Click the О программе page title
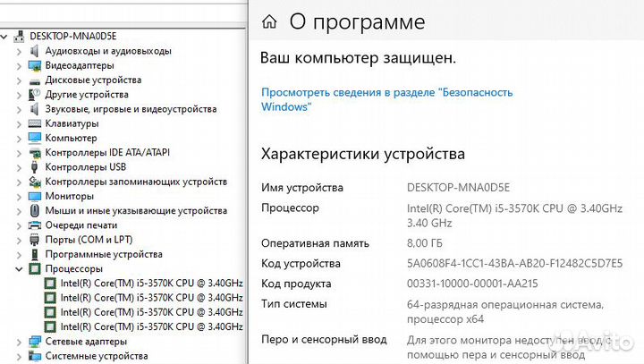644x364 pixels. tap(357, 21)
